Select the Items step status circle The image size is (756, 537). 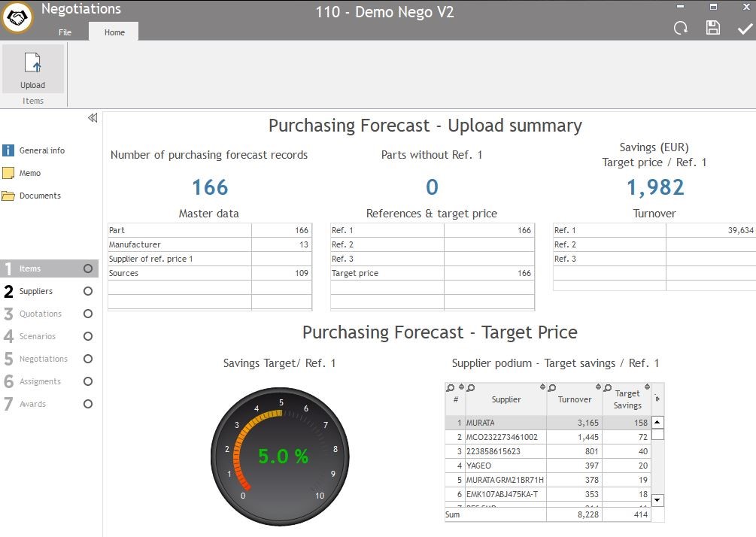click(x=88, y=268)
